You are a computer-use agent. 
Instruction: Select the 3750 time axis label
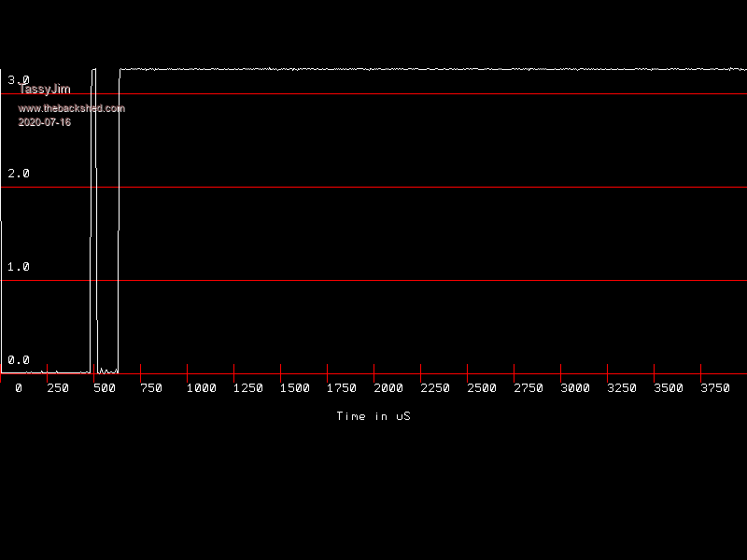(x=714, y=388)
